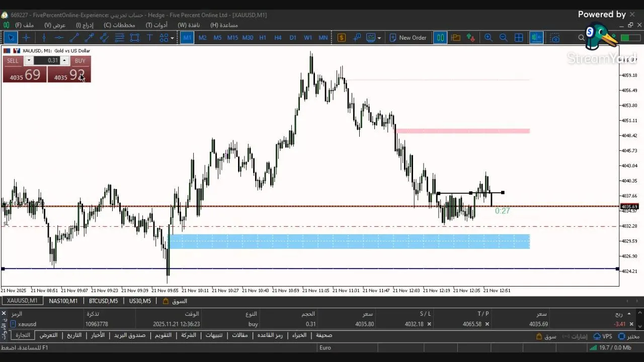Click the SELL 4035 69 button
Viewport: 644px width, 362px height.
(x=25, y=74)
